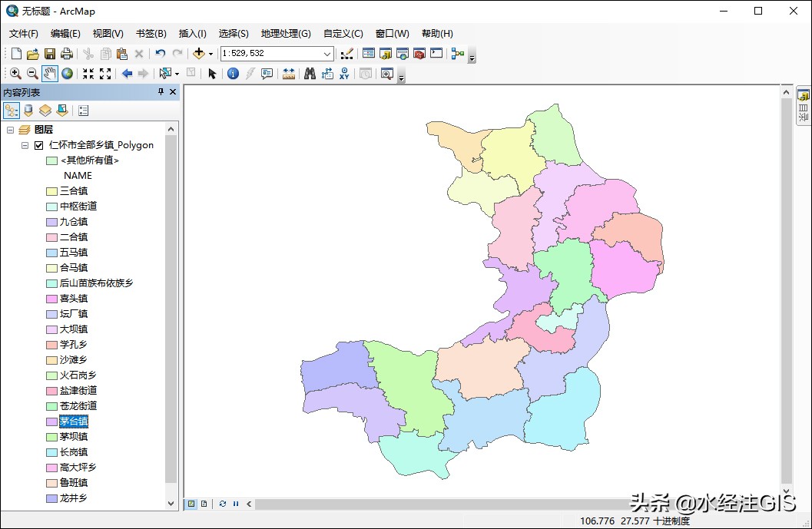Click the Zoom In magnifier tool
Viewport: 812px width, 529px height.
point(15,74)
